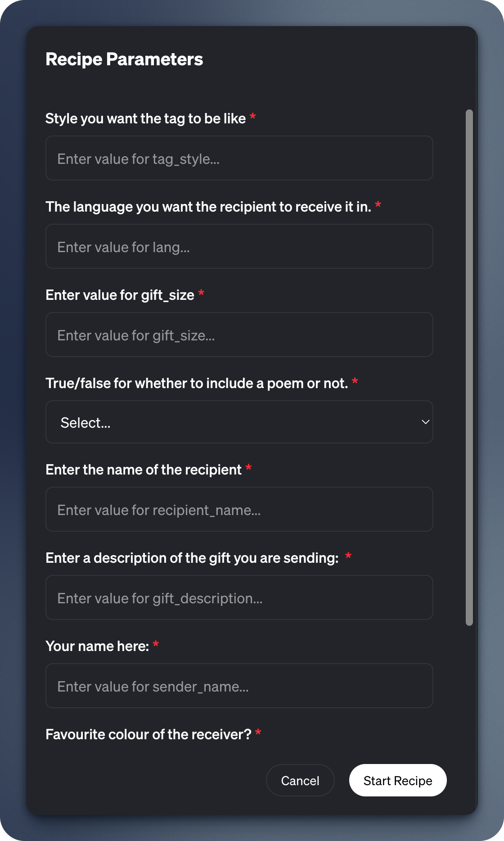
Task: Click the "True/false for whether to include a poem" label
Action: point(197,383)
